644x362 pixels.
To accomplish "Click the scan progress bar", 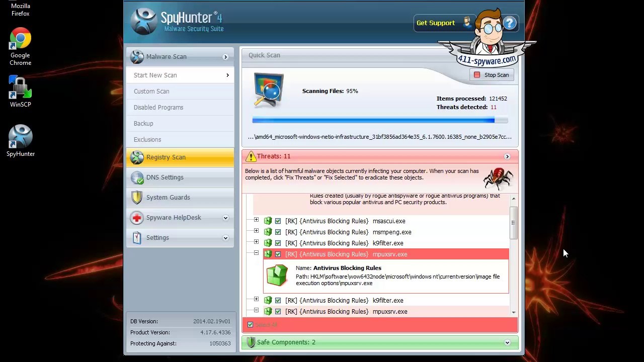I will 380,120.
